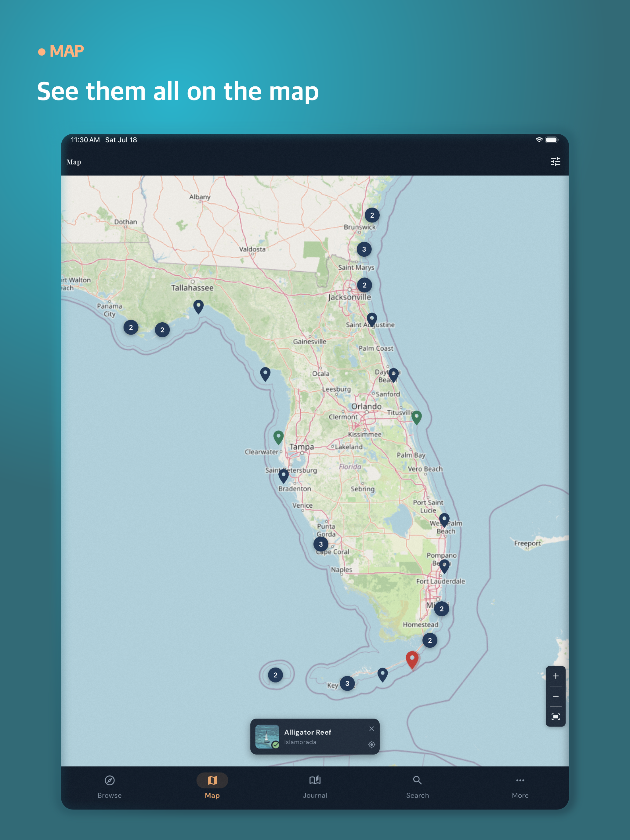Expand the cluster of 2 at Miami

pyautogui.click(x=442, y=609)
